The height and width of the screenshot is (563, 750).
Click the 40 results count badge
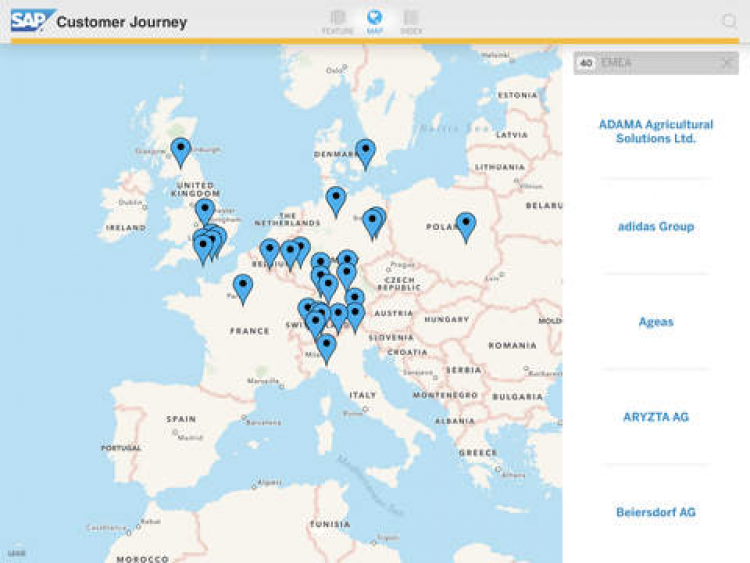point(586,63)
